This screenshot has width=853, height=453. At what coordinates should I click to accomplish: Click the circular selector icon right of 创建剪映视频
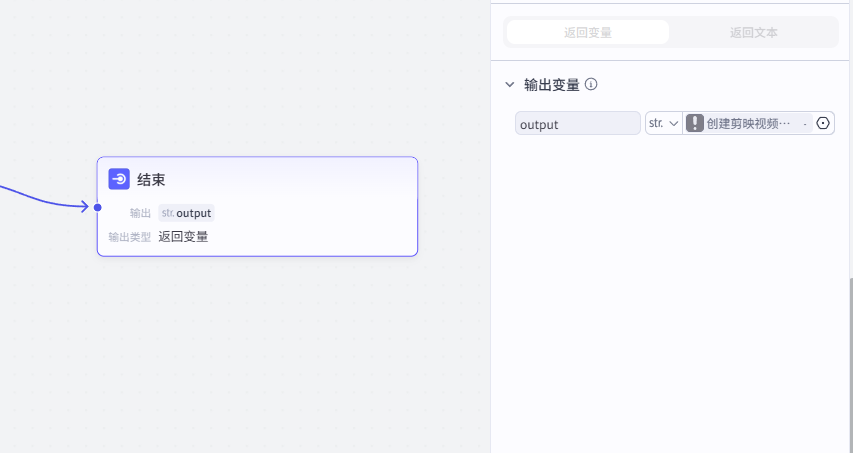[x=823, y=123]
